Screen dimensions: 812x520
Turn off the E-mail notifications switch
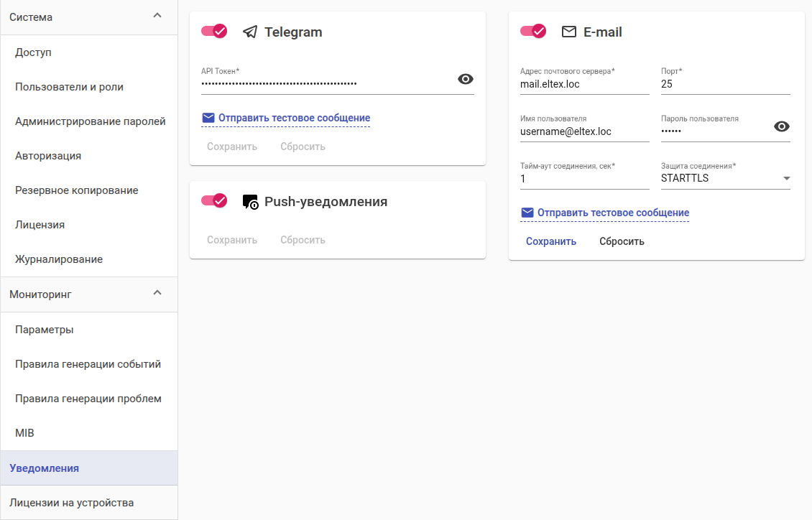point(533,32)
